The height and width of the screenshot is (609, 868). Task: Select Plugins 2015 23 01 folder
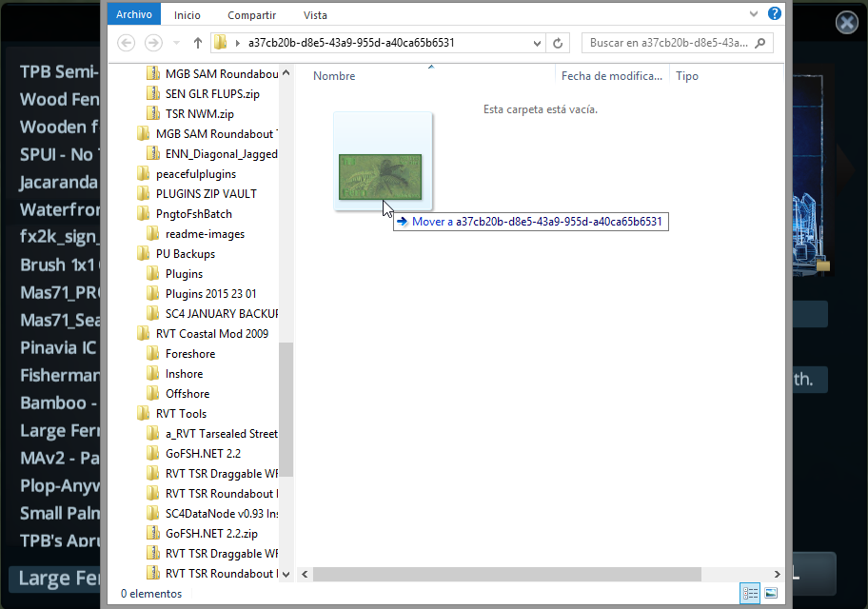[210, 294]
